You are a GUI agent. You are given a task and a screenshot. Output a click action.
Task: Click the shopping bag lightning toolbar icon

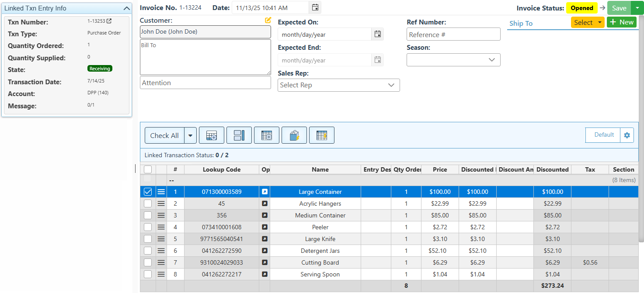point(294,135)
